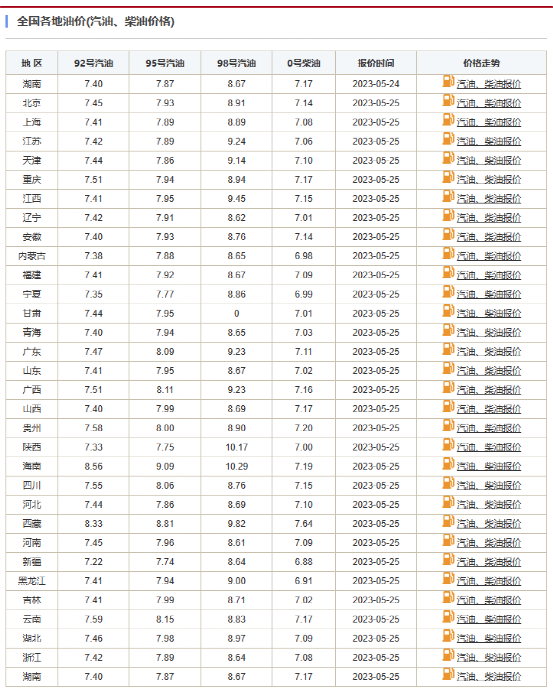Open 汽油、柴油报价 link for 云南
The image size is (553, 689).
[x=489, y=620]
